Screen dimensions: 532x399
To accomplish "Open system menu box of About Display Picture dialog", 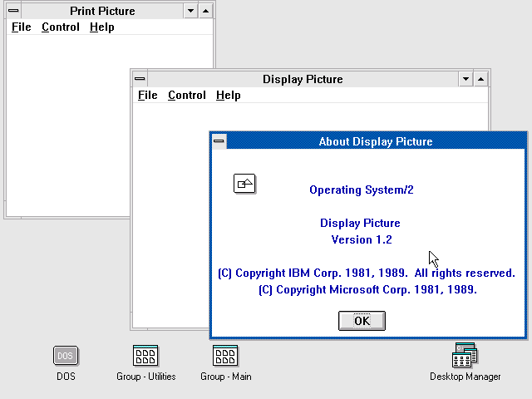I will tap(219, 141).
